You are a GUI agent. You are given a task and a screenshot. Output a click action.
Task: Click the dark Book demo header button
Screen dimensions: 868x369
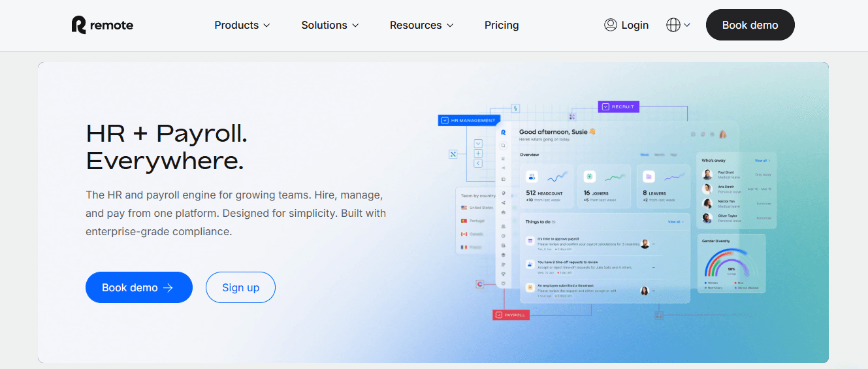tap(750, 25)
